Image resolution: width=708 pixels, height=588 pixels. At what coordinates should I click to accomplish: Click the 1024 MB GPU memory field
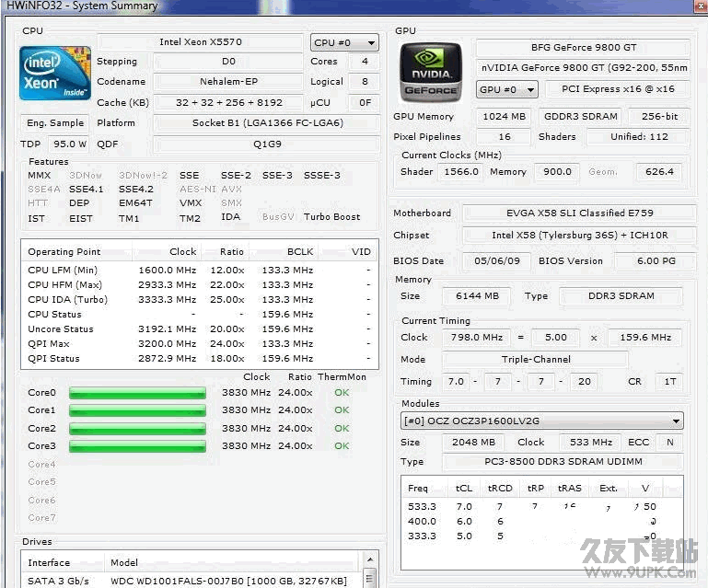(x=504, y=117)
